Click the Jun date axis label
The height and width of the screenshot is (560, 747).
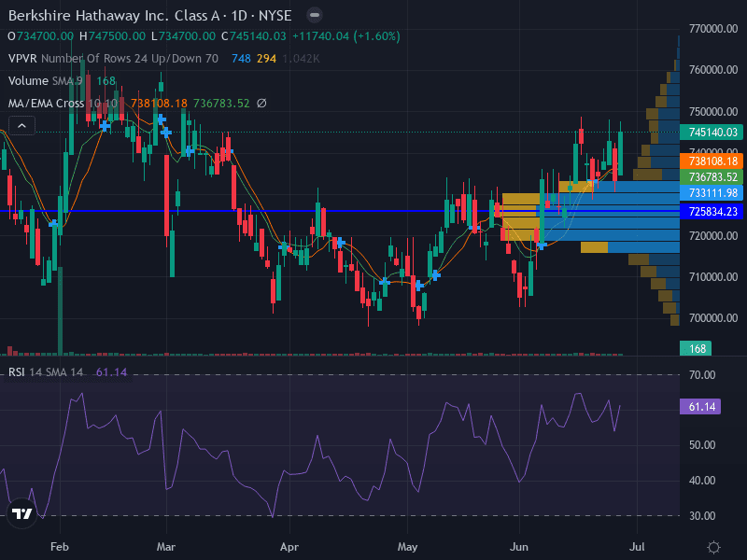[519, 547]
